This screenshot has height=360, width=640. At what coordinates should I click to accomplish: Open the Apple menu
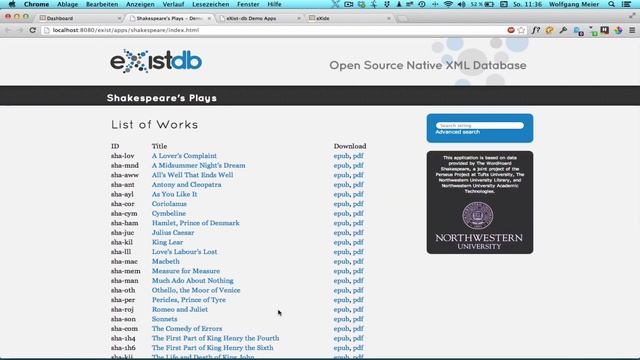click(12, 4)
